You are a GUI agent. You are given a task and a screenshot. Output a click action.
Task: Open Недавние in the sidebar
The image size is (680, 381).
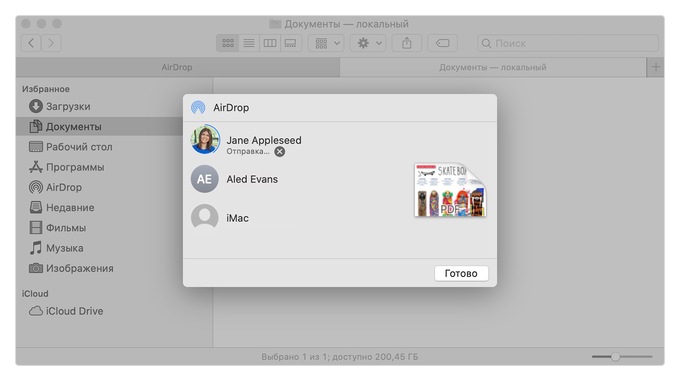[x=62, y=208]
